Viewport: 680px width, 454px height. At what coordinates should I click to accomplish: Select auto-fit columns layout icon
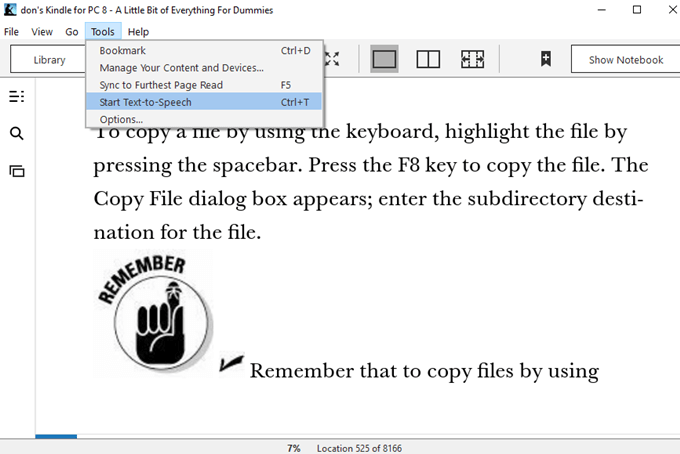[472, 59]
